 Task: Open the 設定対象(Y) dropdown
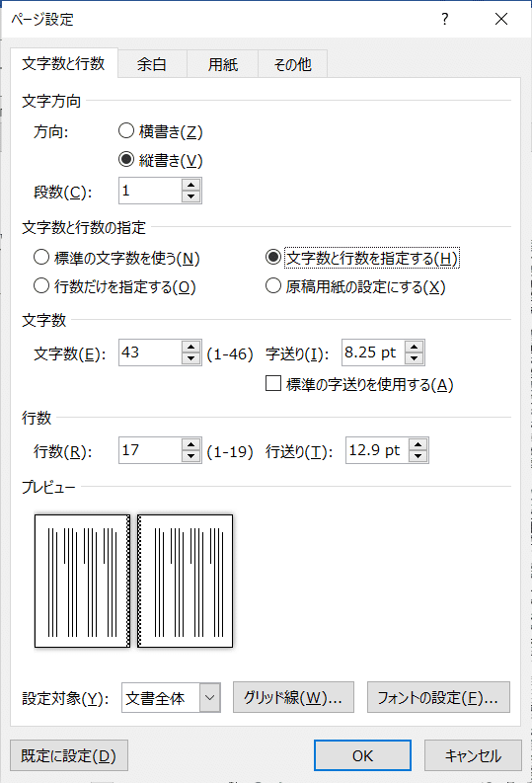(171, 698)
